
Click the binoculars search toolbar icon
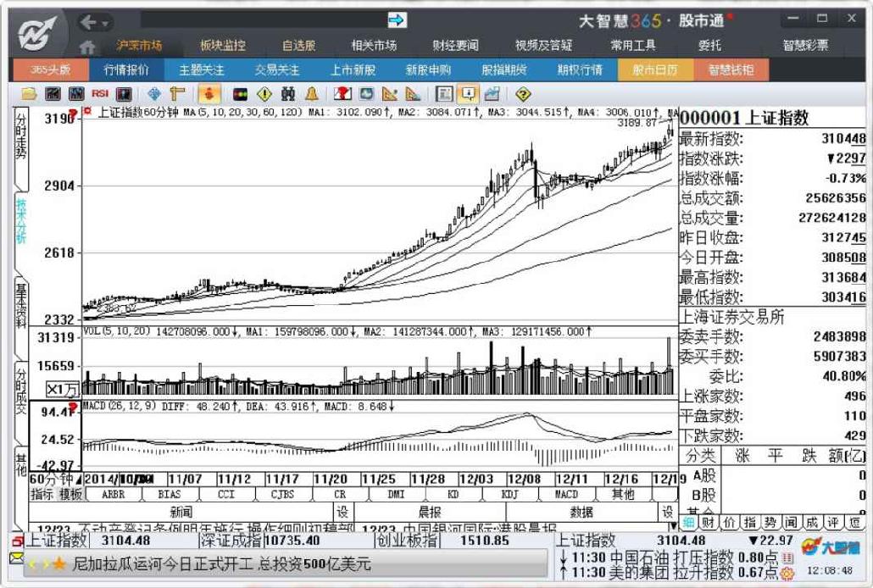[x=288, y=94]
